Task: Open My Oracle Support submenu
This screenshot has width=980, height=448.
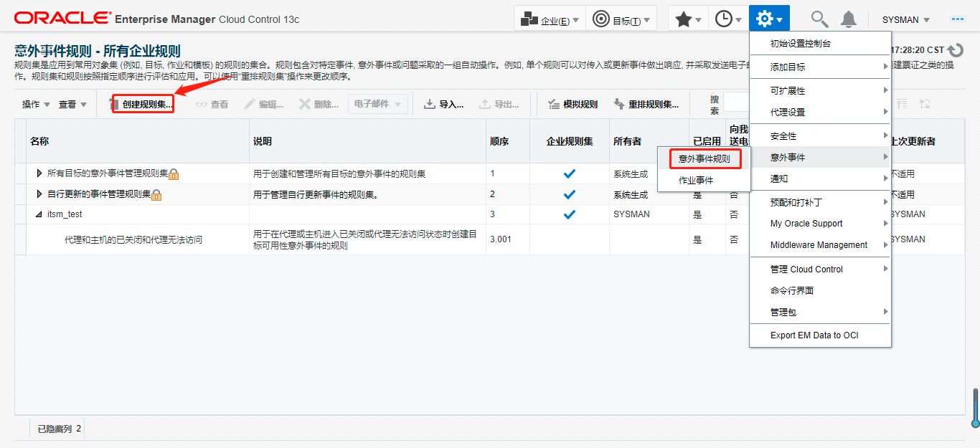Action: [820, 224]
